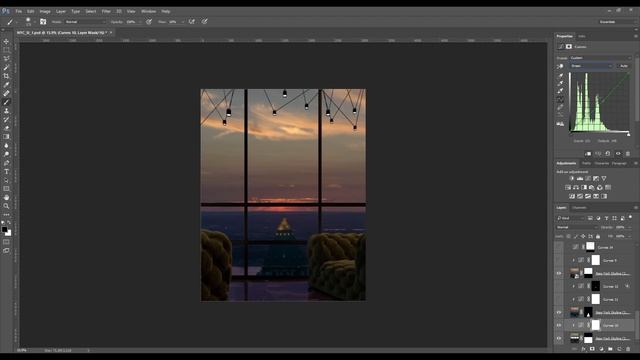The height and width of the screenshot is (360, 640).
Task: Open the Filter menu
Action: (x=106, y=11)
